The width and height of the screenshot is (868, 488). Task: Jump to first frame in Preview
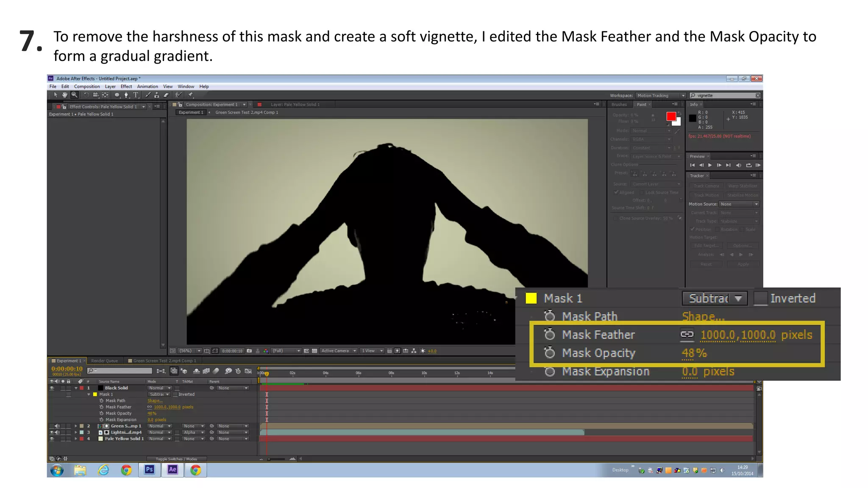[692, 165]
